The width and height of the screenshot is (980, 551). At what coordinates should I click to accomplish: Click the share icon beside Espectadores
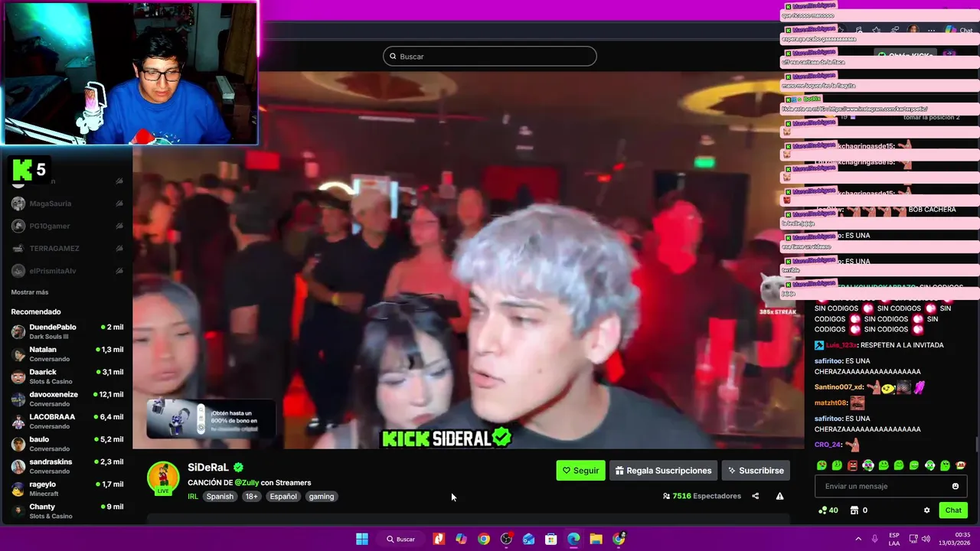[x=755, y=496]
